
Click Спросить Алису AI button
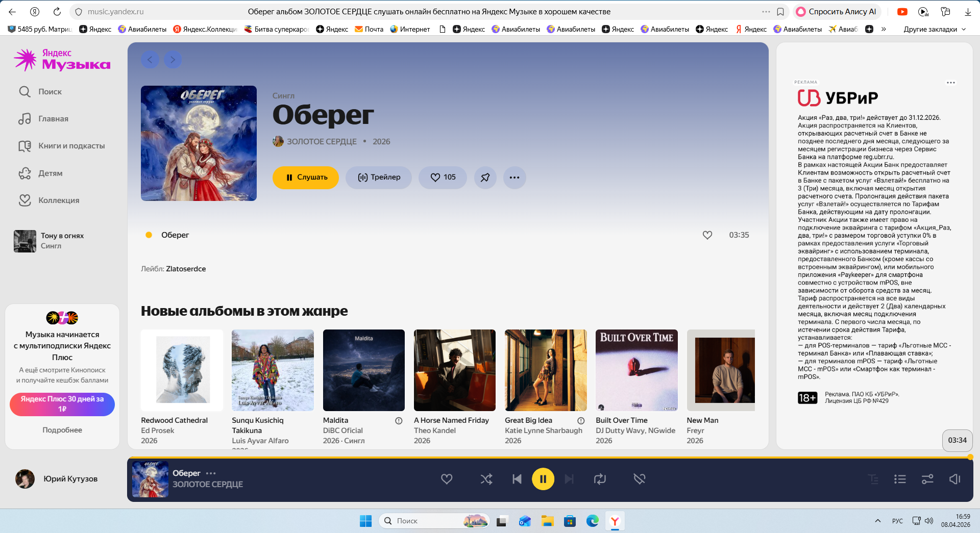point(836,12)
